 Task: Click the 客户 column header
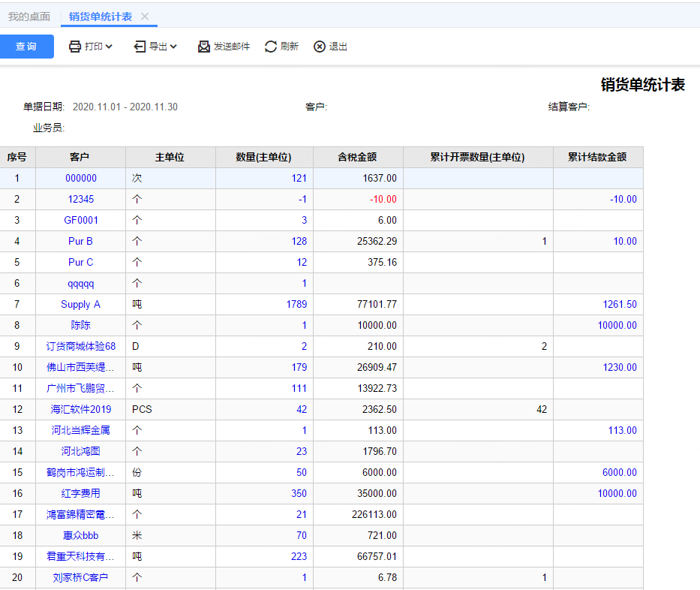(x=80, y=157)
